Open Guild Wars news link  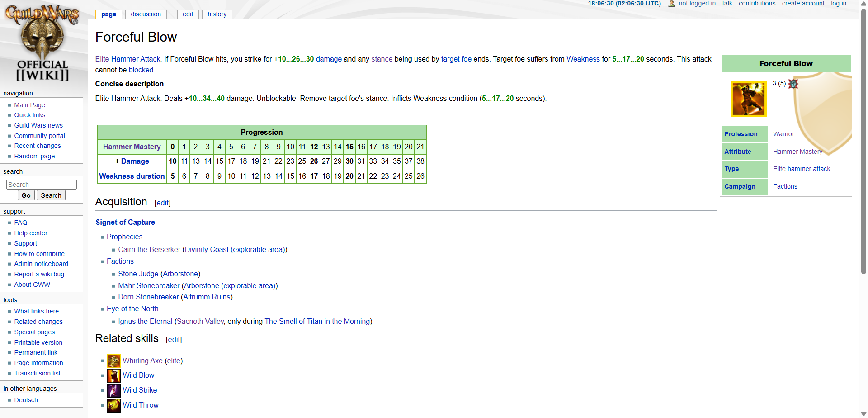[x=38, y=125]
